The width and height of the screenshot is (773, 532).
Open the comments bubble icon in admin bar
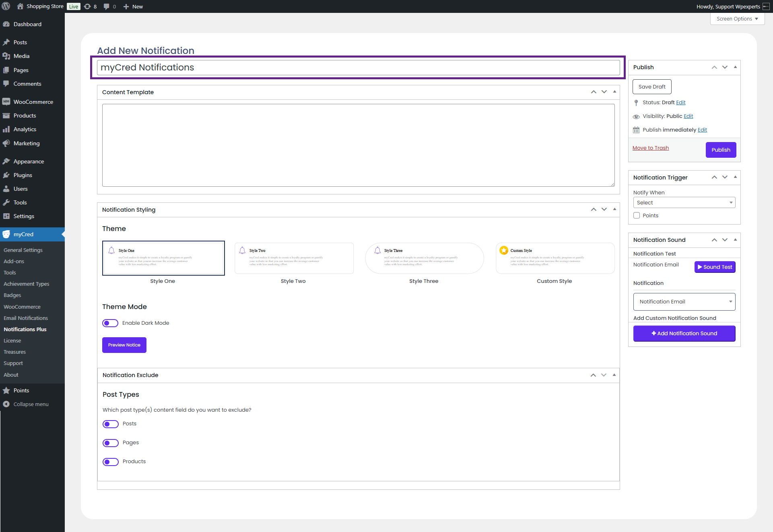(106, 6)
